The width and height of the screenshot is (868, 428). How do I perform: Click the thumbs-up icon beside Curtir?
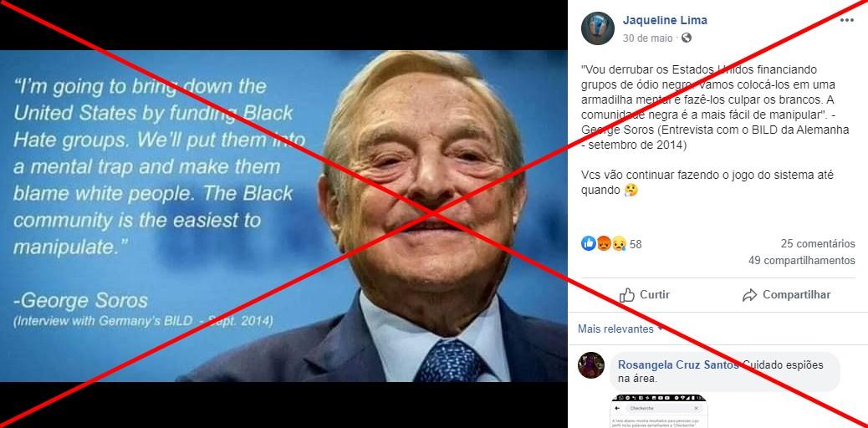(x=627, y=295)
